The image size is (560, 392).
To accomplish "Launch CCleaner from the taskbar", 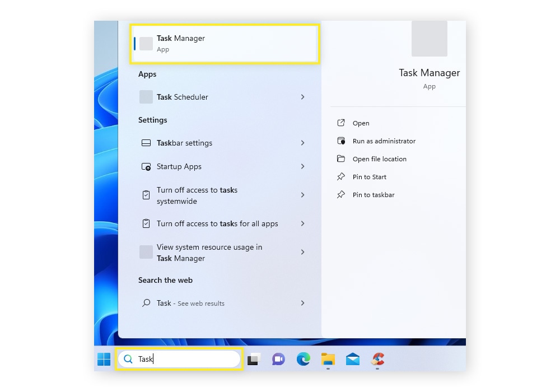I will (x=377, y=359).
